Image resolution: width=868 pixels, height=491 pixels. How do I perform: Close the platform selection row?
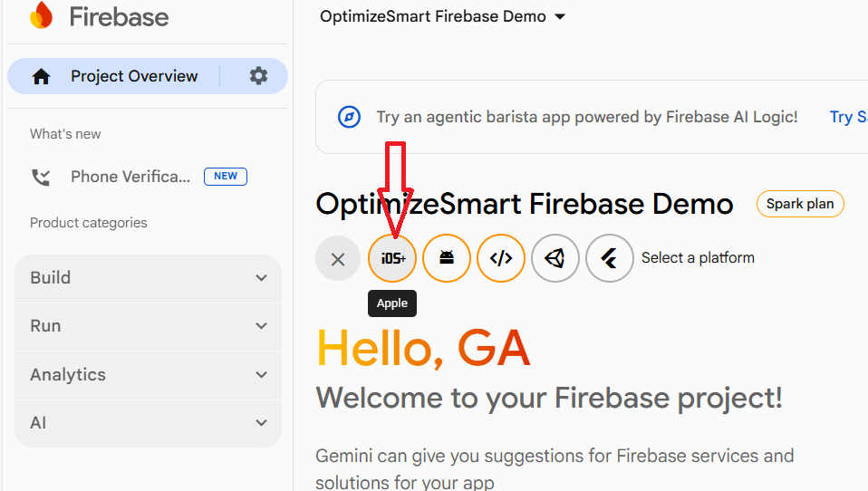point(338,258)
